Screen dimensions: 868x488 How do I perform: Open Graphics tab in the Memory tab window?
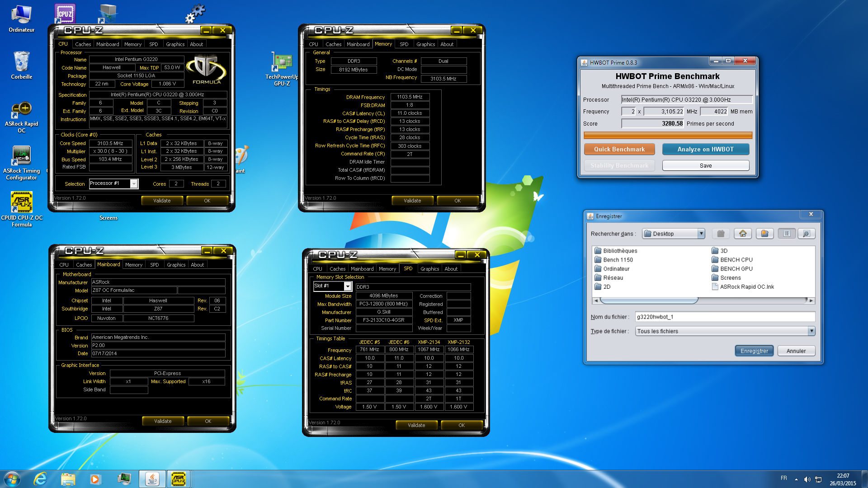[x=425, y=44]
